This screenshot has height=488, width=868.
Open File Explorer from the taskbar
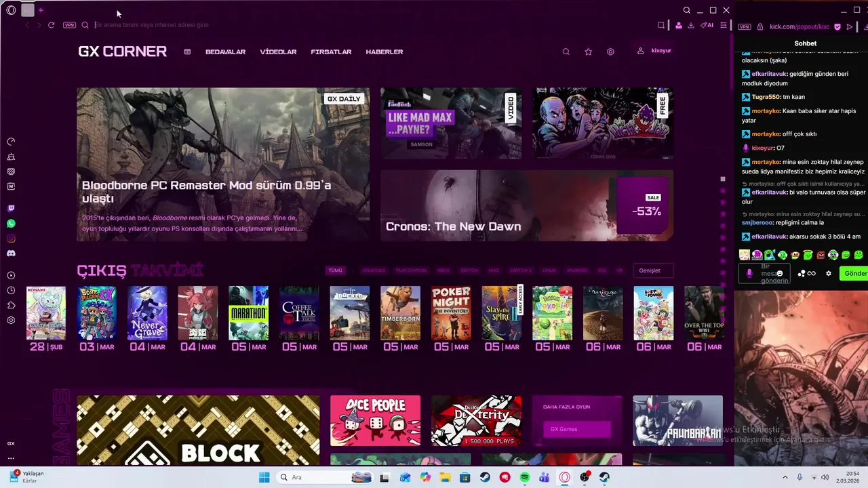point(445,477)
